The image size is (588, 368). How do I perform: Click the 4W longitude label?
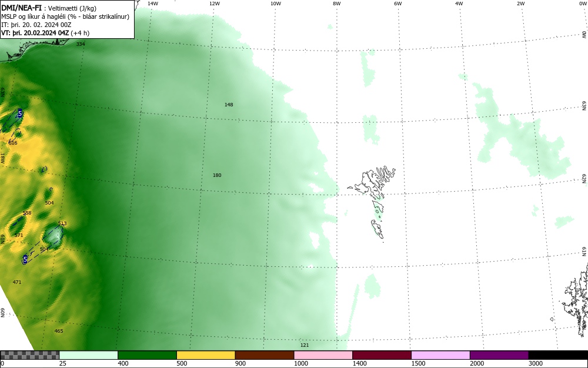click(x=459, y=4)
